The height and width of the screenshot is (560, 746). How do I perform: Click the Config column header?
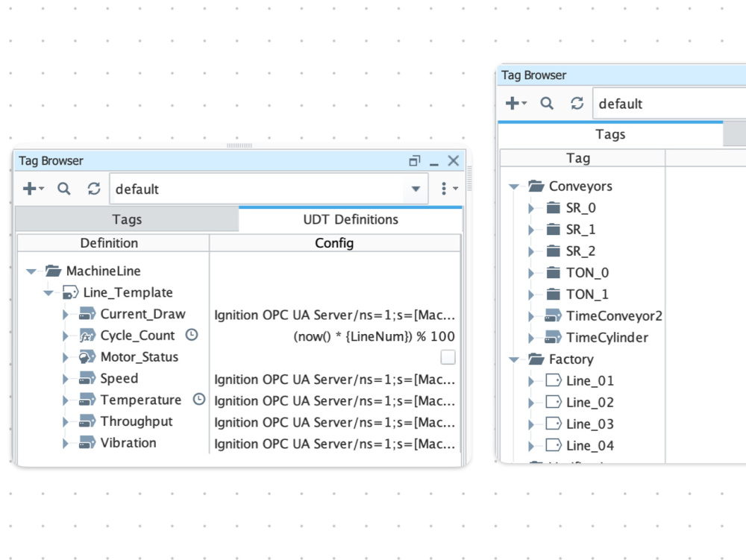(334, 243)
